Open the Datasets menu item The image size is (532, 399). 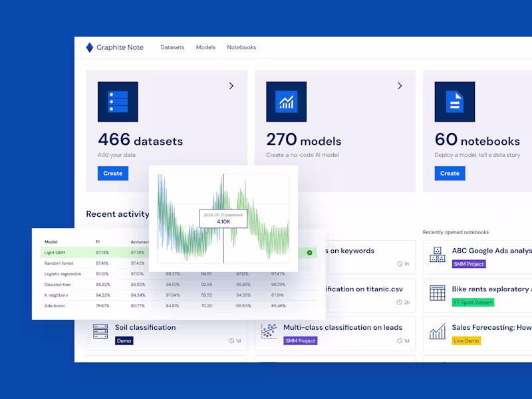172,47
